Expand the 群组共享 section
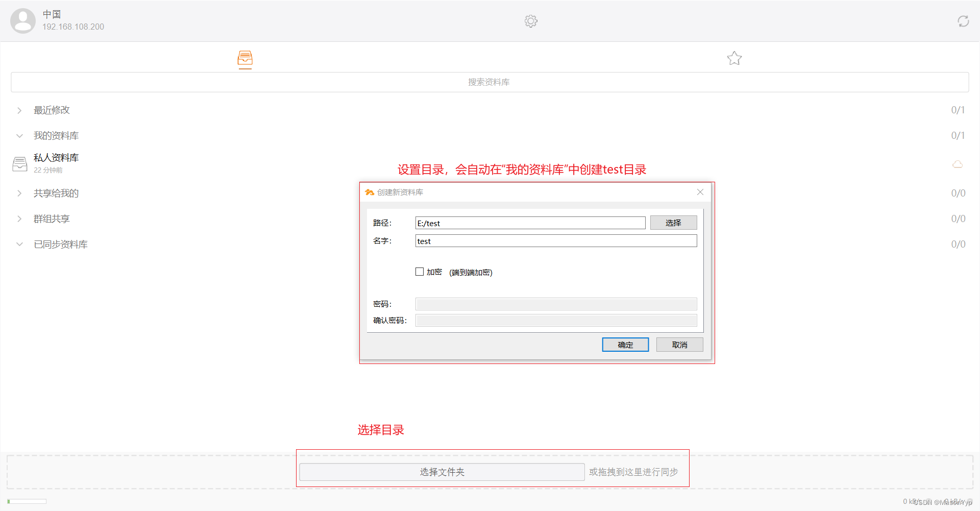 pos(19,219)
